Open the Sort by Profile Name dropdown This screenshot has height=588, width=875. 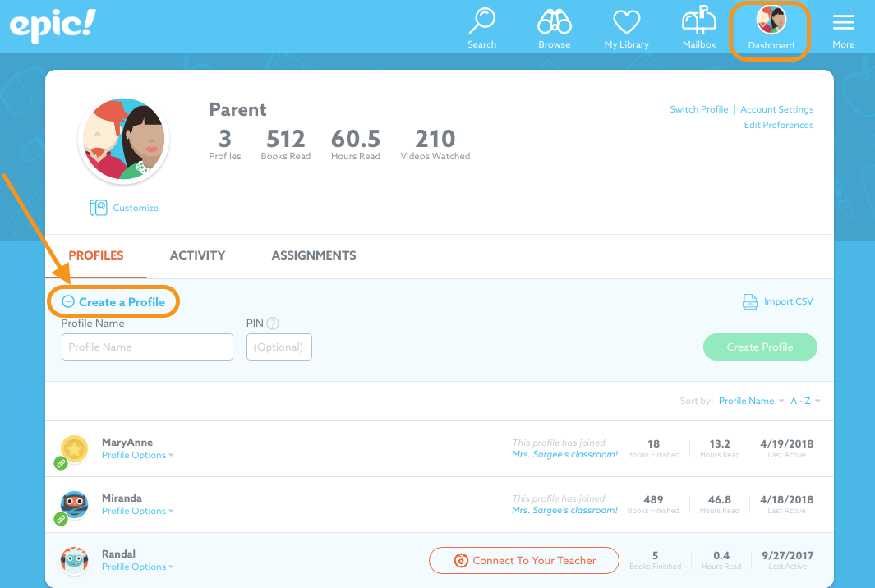click(x=751, y=401)
